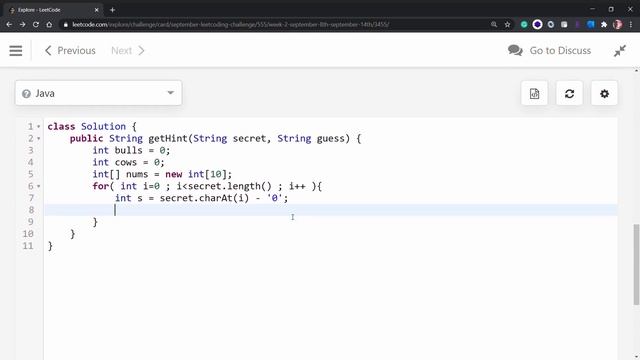This screenshot has width=640, height=360.
Task: Click the line 'int cows = 0;'
Action: coord(128,162)
